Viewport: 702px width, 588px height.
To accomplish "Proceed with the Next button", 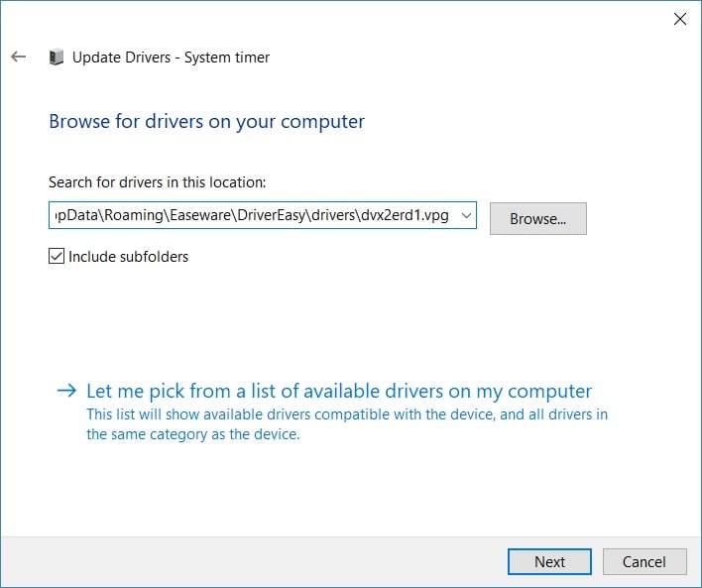I will point(549,561).
